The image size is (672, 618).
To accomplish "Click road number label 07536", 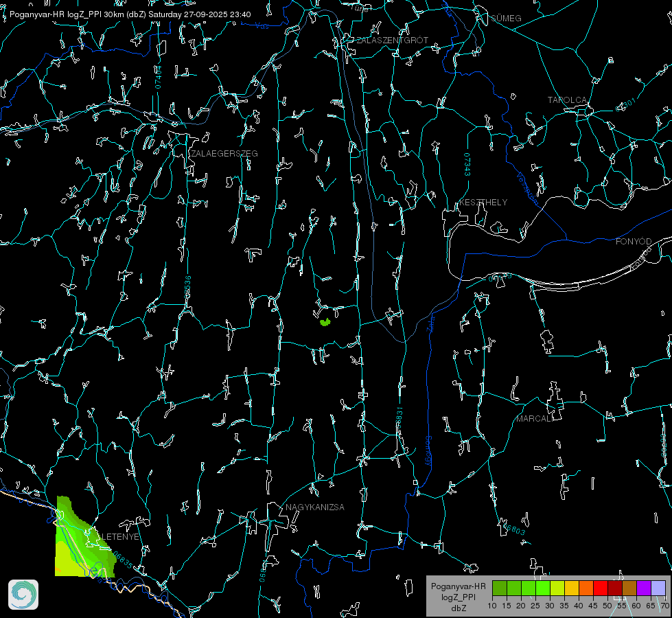I will (x=187, y=287).
